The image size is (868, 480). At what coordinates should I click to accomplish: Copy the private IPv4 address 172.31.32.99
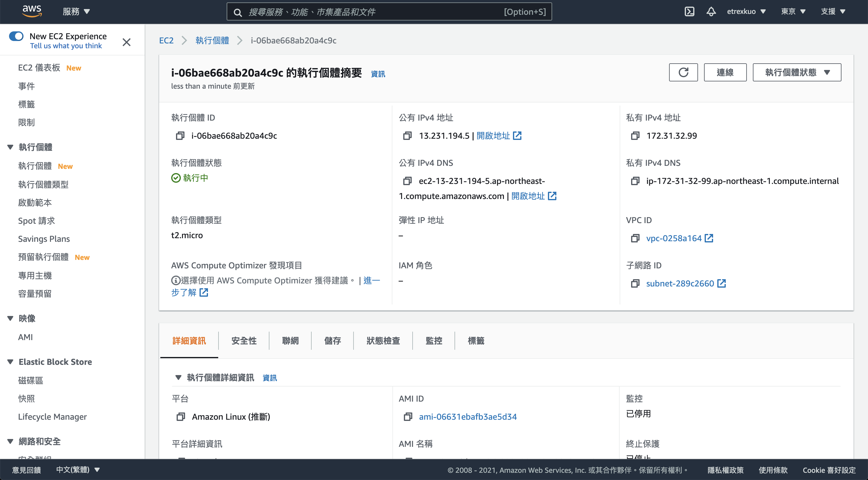635,136
